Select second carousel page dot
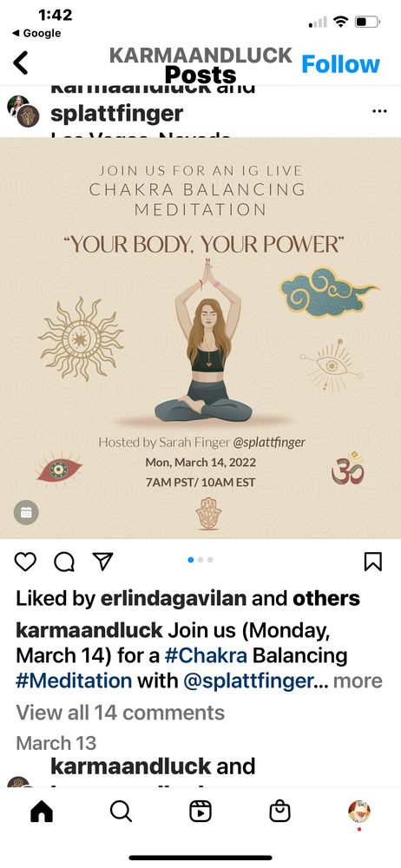401x868 pixels. tap(200, 560)
